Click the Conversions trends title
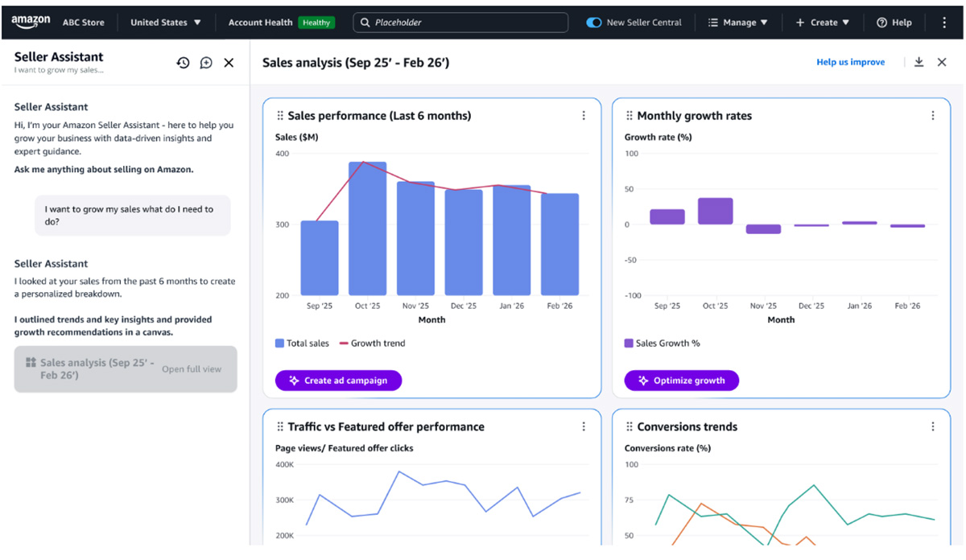Screen dimensions: 966x560 click(x=687, y=427)
